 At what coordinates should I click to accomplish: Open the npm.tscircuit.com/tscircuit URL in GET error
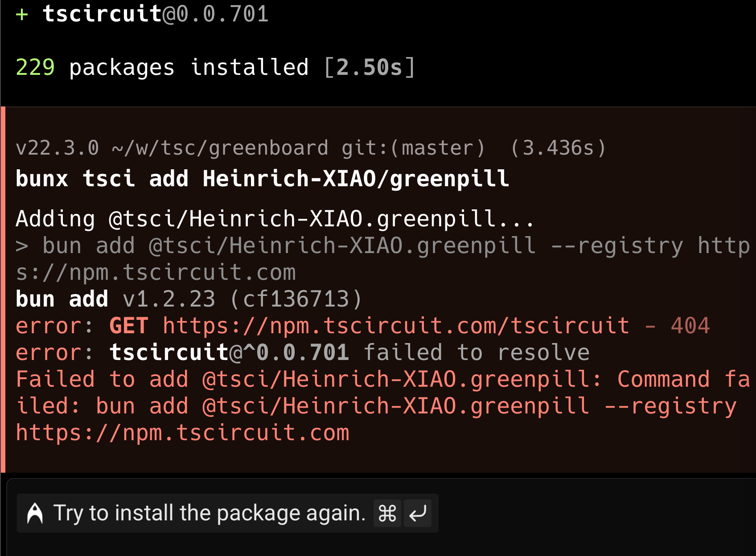click(396, 326)
